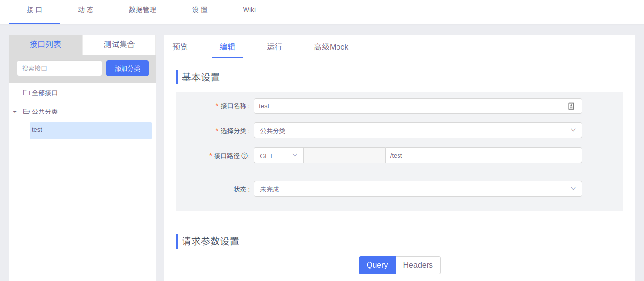Click the 添加分类 button
This screenshot has width=644, height=281.
127,68
